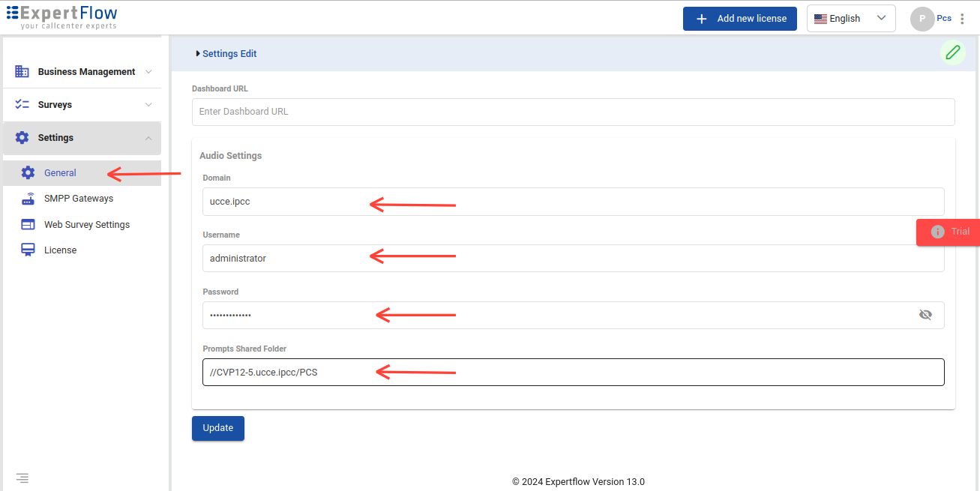Click the Web Survey Settings window icon

(28, 225)
